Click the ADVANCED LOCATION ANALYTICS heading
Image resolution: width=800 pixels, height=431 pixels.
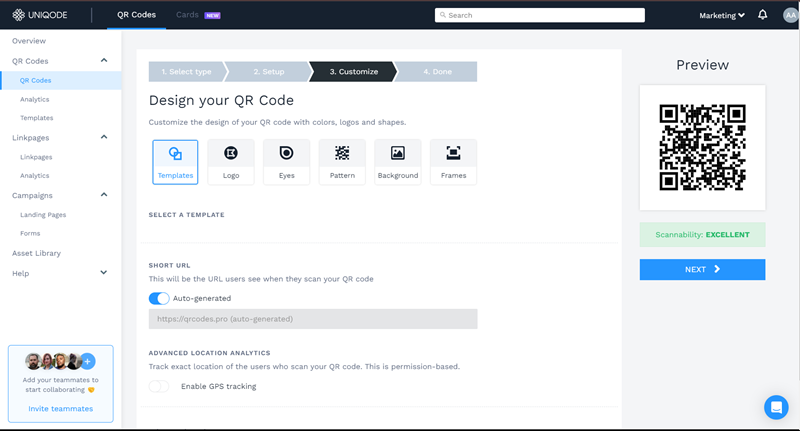click(x=209, y=353)
